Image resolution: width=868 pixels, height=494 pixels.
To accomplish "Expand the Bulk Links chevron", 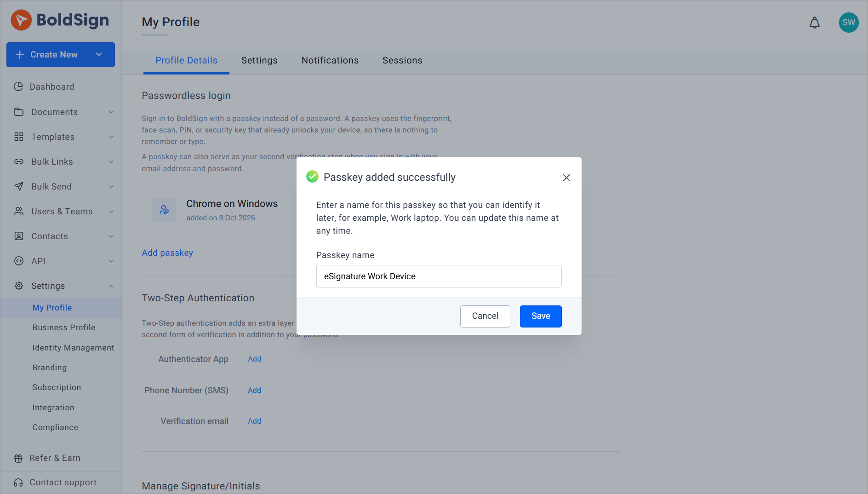I will 111,162.
